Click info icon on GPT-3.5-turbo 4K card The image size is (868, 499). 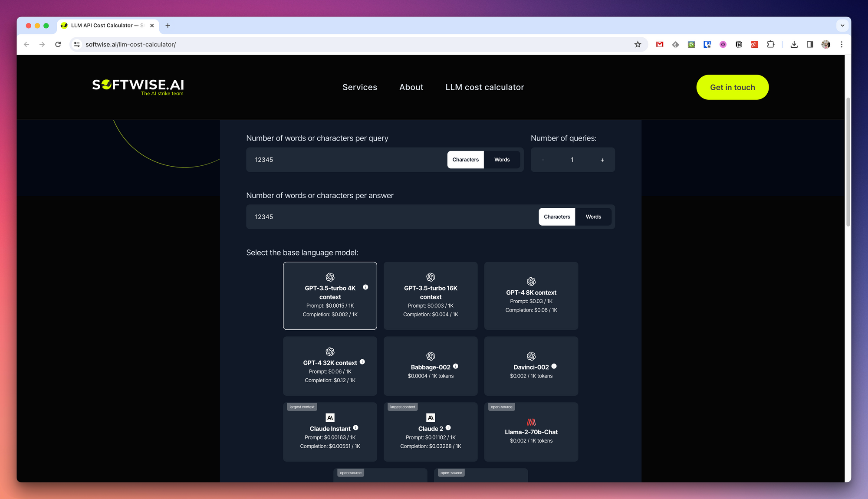point(365,287)
